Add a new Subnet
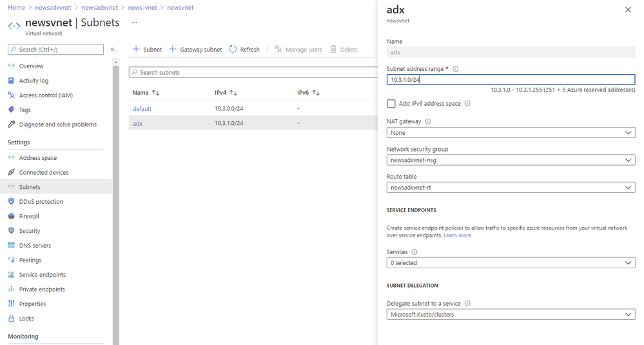Screen dimensions: 644x345 [147, 49]
